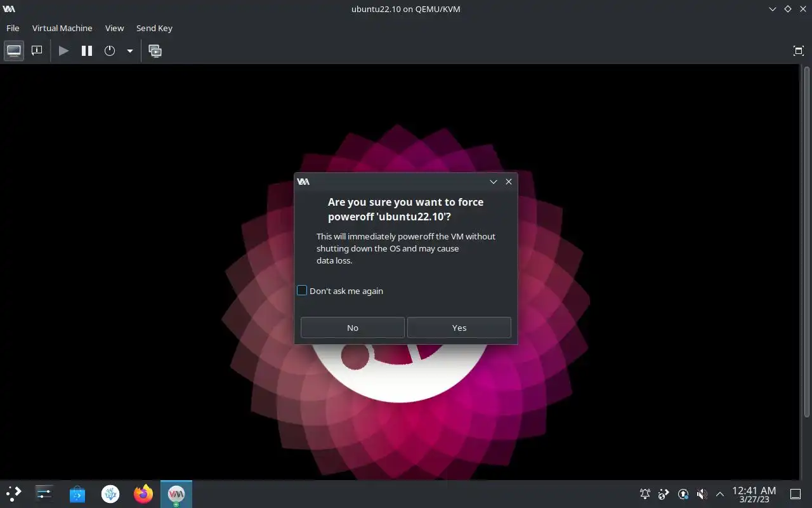Click the main window virt-manager logo
Screen dimensions: 812x508
pos(9,9)
